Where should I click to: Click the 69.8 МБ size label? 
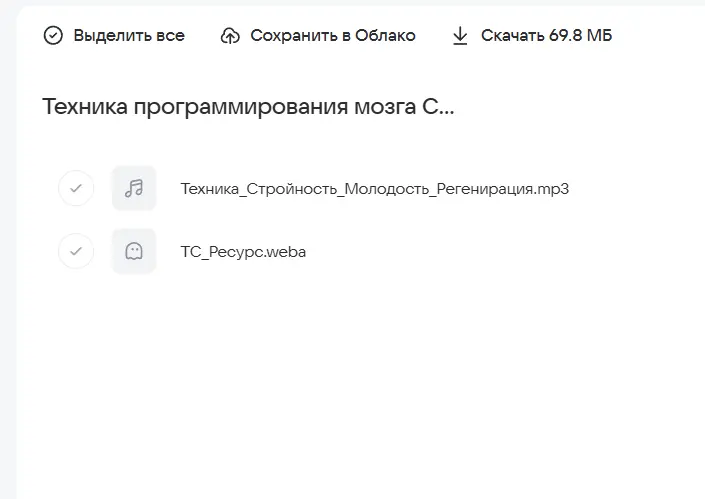tap(581, 36)
